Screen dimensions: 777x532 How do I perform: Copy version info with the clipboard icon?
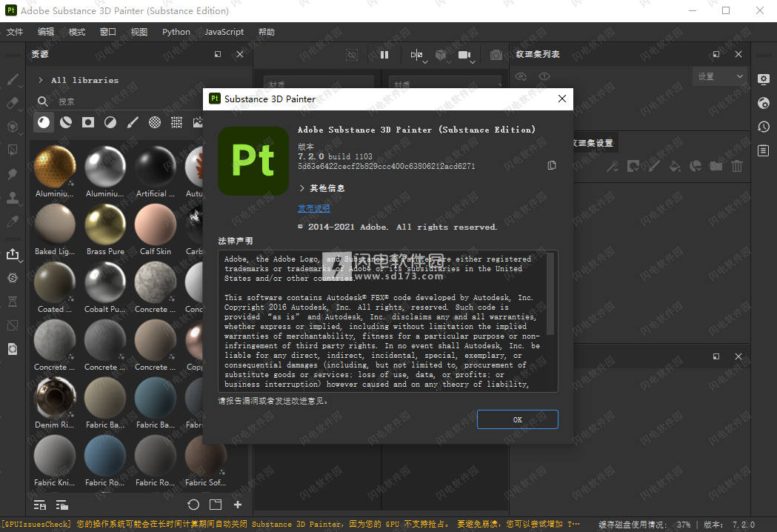[552, 165]
